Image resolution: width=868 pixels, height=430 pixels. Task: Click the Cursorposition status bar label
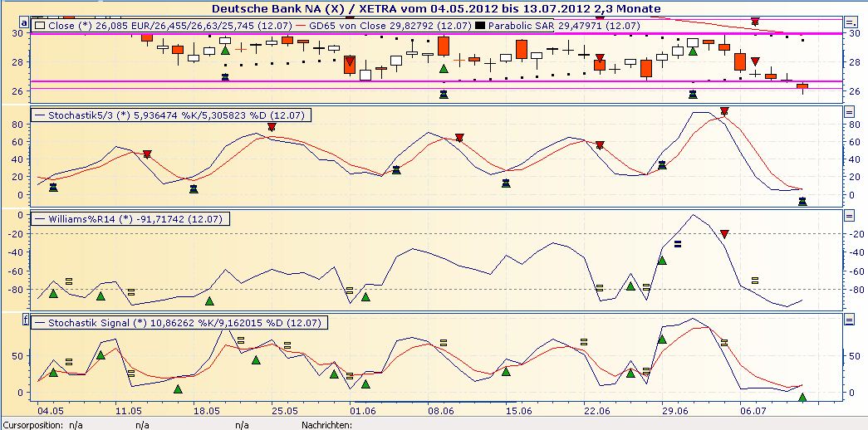click(33, 425)
